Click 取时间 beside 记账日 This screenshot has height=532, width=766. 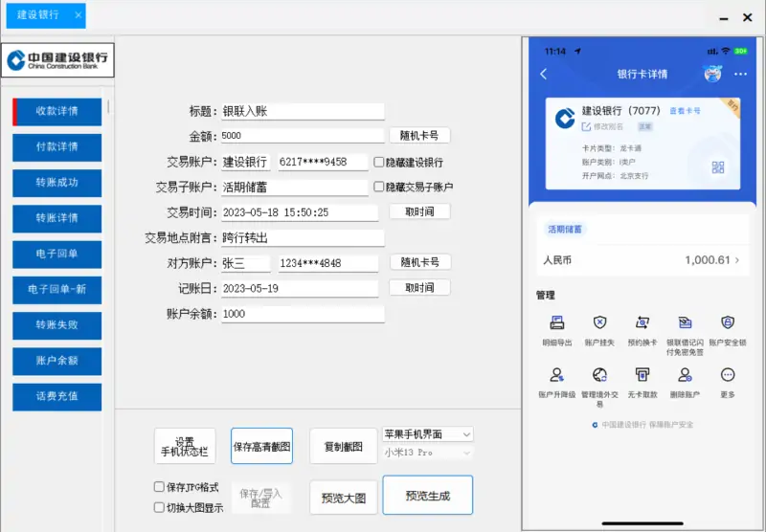(419, 287)
